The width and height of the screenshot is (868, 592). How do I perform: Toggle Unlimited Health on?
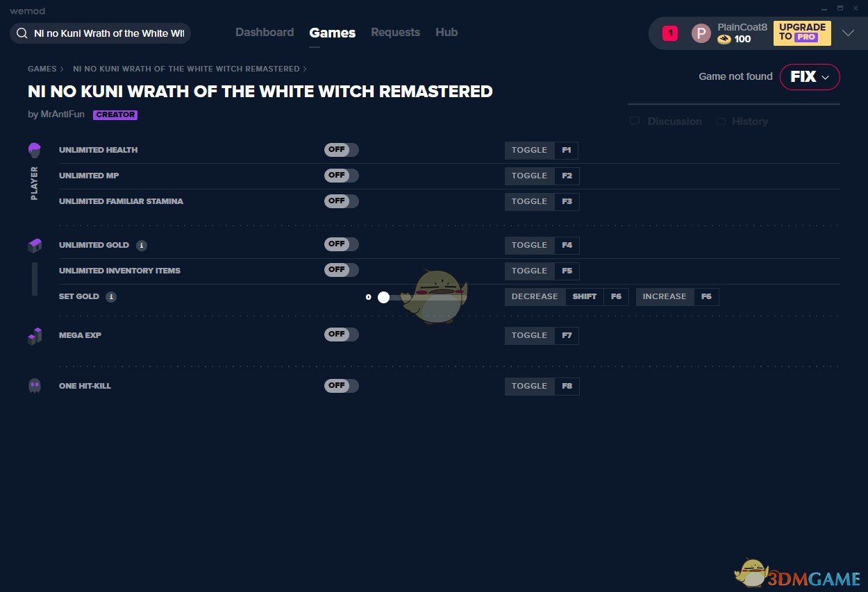click(342, 150)
